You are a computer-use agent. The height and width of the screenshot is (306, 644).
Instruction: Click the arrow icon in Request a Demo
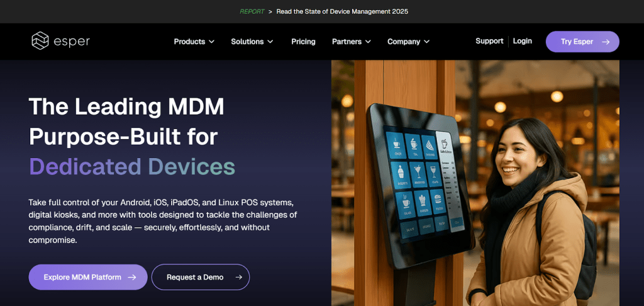pos(238,277)
